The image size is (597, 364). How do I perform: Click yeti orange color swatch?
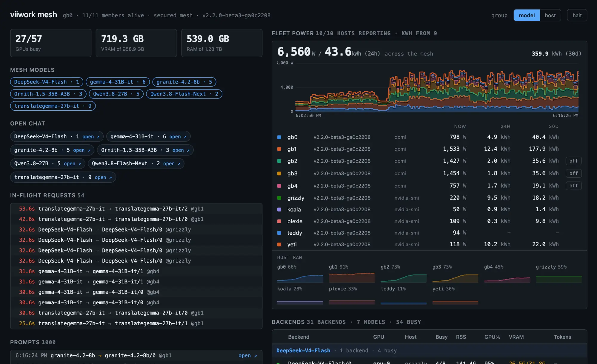point(279,244)
